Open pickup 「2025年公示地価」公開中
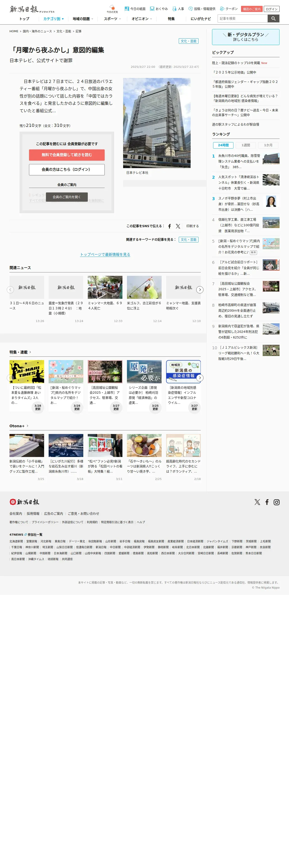The width and height of the screenshot is (289, 868). tap(234, 72)
